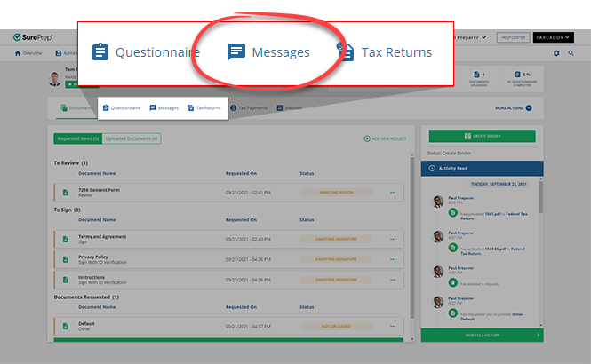
Task: Click the "7216 Consent Form" document name
Action: pos(99,190)
